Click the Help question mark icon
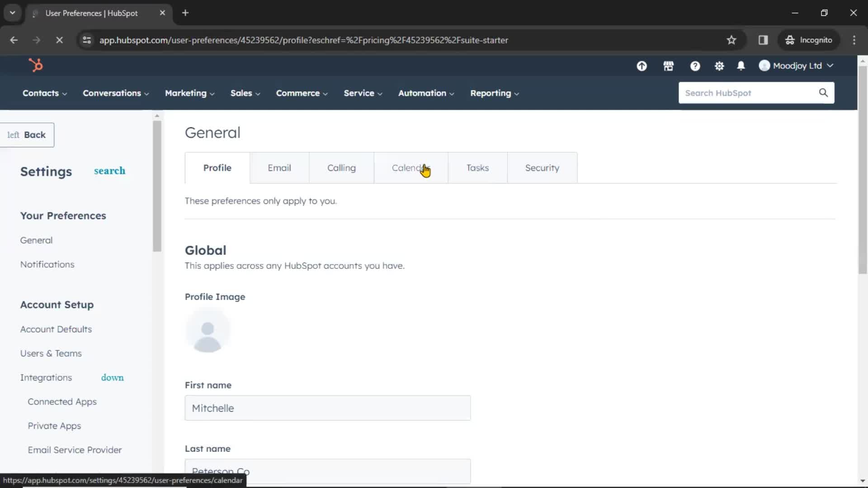The image size is (868, 488). pyautogui.click(x=694, y=66)
